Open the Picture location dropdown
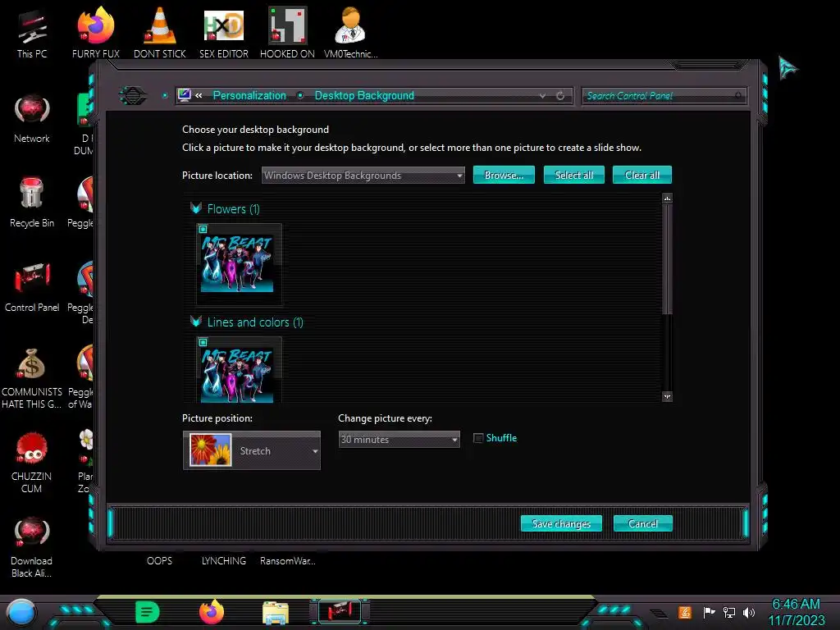The width and height of the screenshot is (840, 630). pos(363,176)
